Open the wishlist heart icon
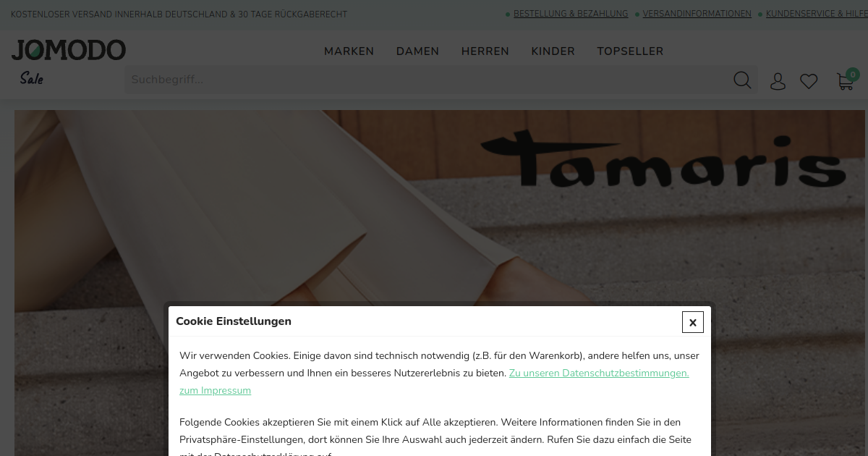Image resolution: width=868 pixels, height=456 pixels. 809,82
